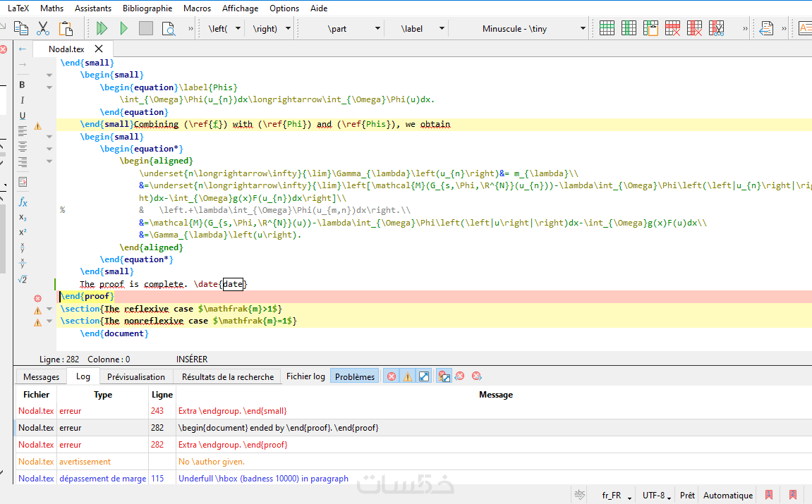Click the Build & View double-arrow icon
The image size is (812, 504).
pyautogui.click(x=102, y=29)
